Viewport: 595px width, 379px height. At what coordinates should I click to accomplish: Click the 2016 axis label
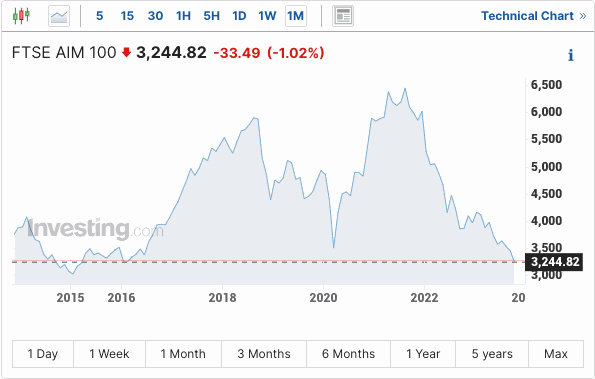[121, 298]
